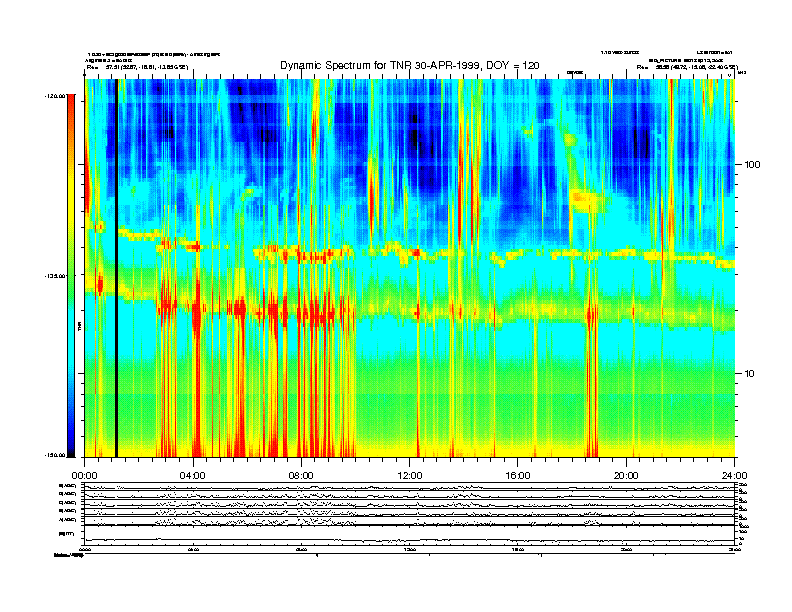This screenshot has height=612, width=792.
Task: Click the 04:00 time axis label
Action: click(193, 476)
